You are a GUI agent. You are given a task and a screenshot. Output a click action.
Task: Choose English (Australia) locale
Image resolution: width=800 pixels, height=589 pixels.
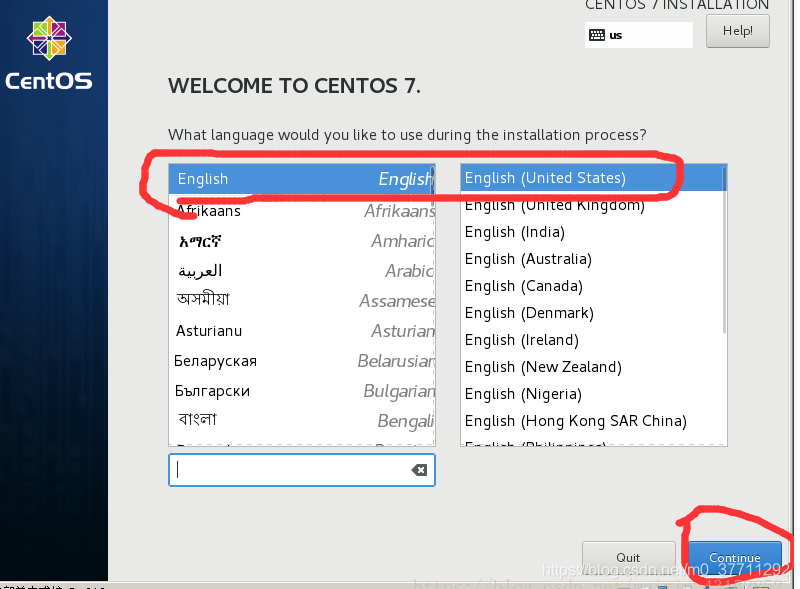527,258
